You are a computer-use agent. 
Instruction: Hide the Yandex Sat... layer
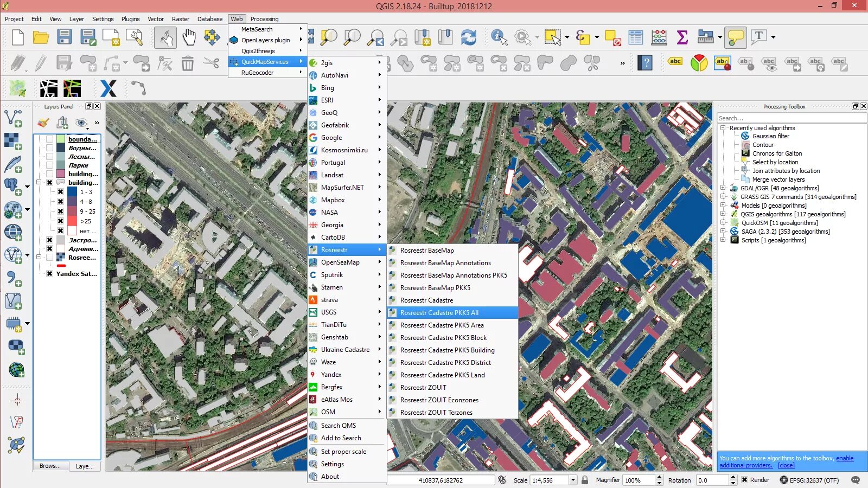pos(50,274)
